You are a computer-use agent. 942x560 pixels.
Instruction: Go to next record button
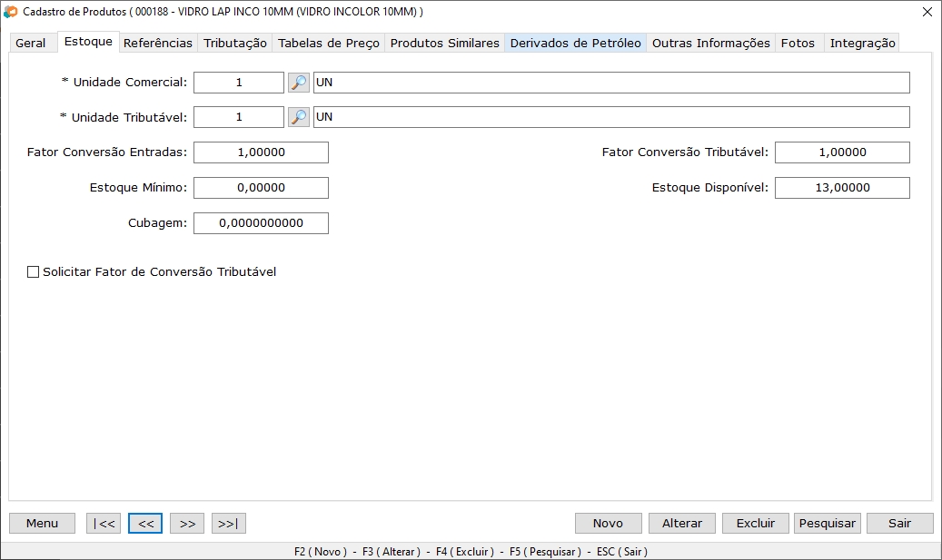[187, 524]
